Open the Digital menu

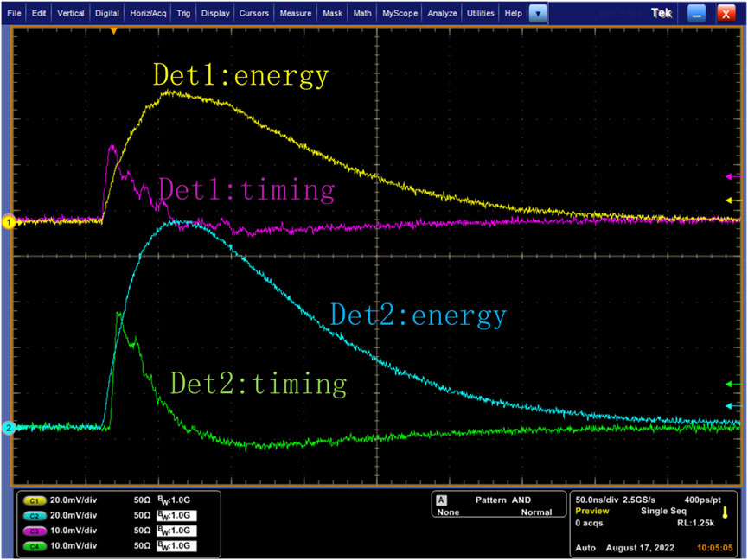point(107,13)
